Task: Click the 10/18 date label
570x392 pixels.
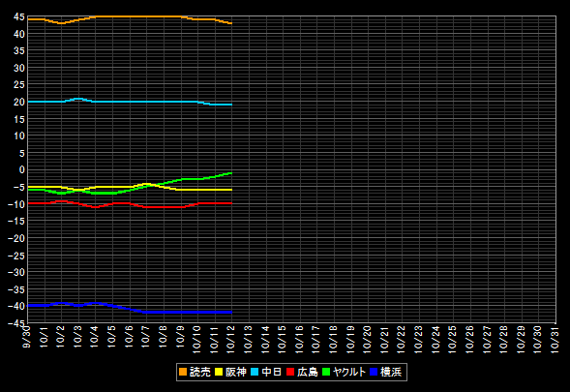Action: 333,339
